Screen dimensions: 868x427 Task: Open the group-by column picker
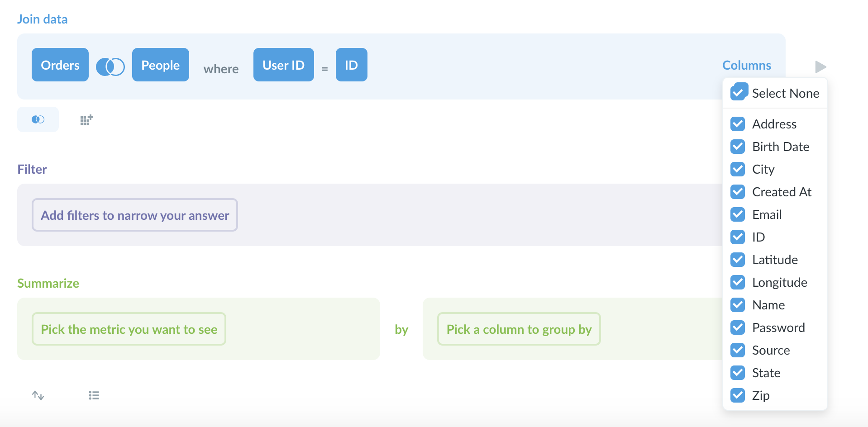tap(519, 329)
